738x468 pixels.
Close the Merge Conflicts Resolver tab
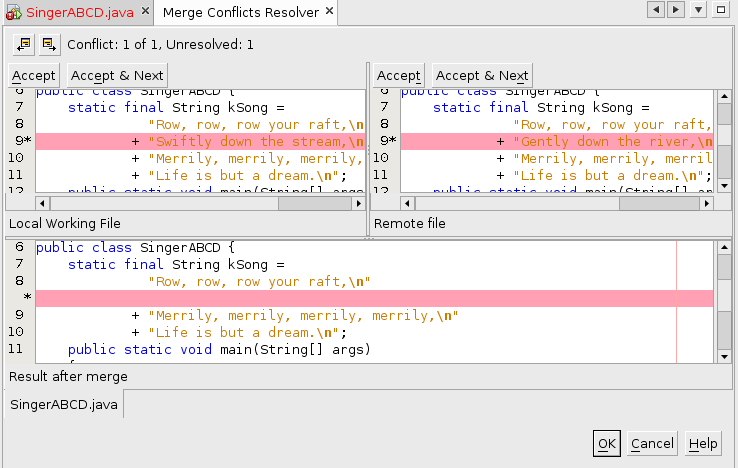point(328,13)
